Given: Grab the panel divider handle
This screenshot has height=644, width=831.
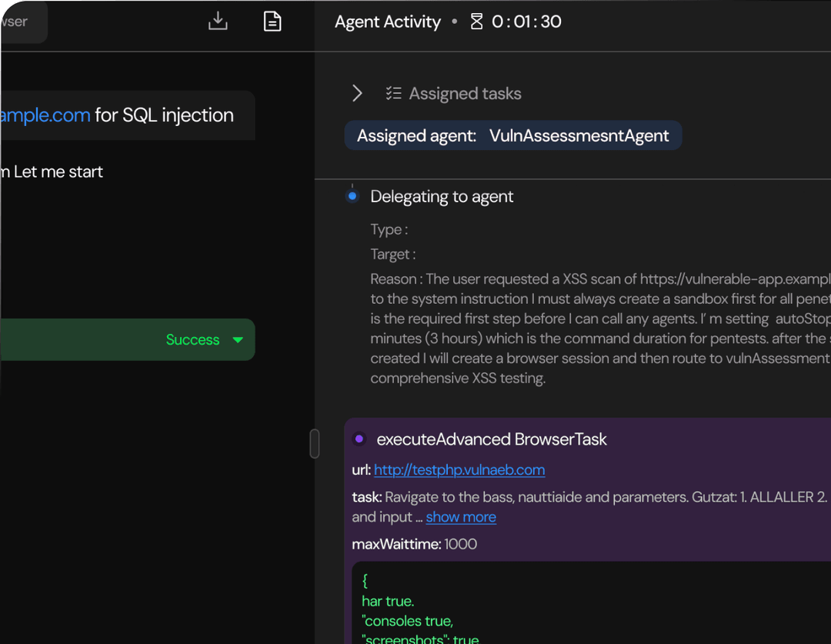Looking at the screenshot, I should [314, 444].
